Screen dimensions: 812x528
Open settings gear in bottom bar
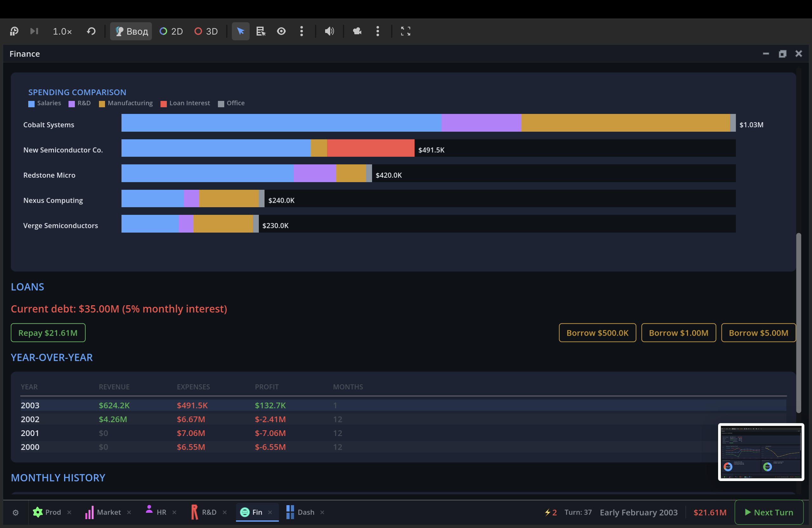pos(16,512)
